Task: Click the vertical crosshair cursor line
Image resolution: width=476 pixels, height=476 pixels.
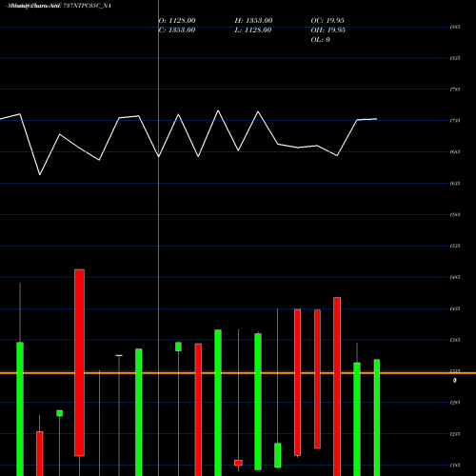Action: 158,238
